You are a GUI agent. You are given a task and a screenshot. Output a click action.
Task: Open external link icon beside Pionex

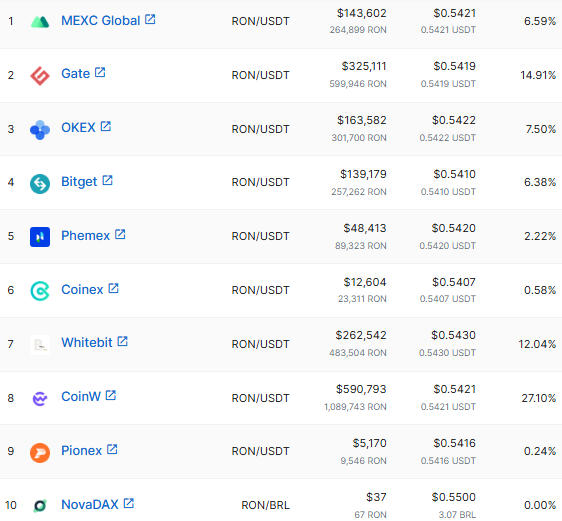click(112, 449)
